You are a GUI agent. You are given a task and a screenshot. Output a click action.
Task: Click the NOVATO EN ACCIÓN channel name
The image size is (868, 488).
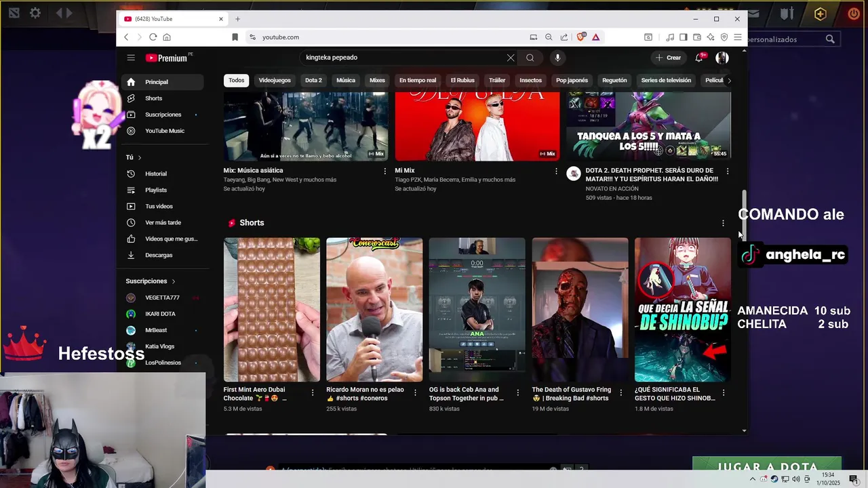[612, 188]
